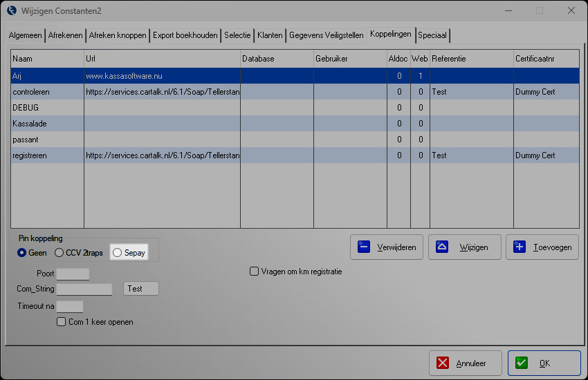Screen dimensions: 588x380
Task: Enable Vragen om km registratie checkbox
Action: (x=254, y=272)
